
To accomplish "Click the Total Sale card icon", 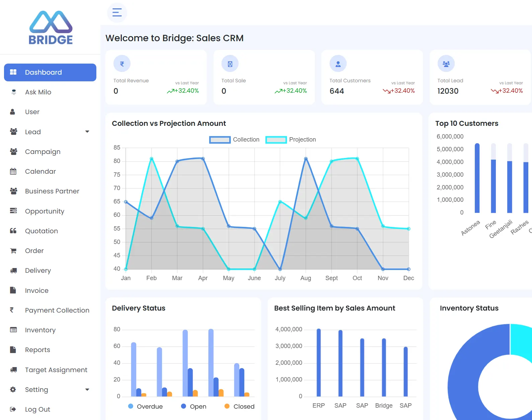I will tap(230, 64).
